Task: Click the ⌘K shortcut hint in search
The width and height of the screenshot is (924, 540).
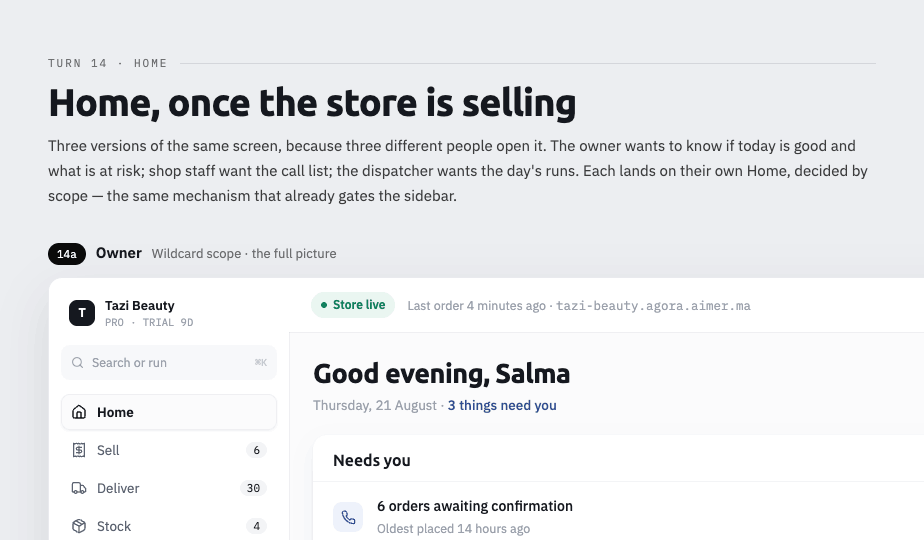Action: (x=260, y=363)
